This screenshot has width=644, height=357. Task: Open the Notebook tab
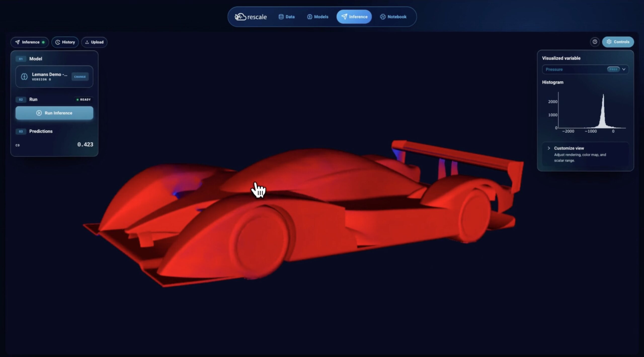click(x=393, y=17)
